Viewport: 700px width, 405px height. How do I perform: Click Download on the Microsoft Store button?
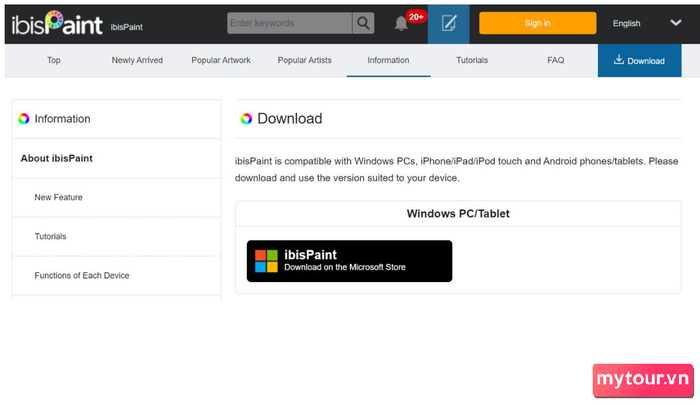[x=349, y=261]
